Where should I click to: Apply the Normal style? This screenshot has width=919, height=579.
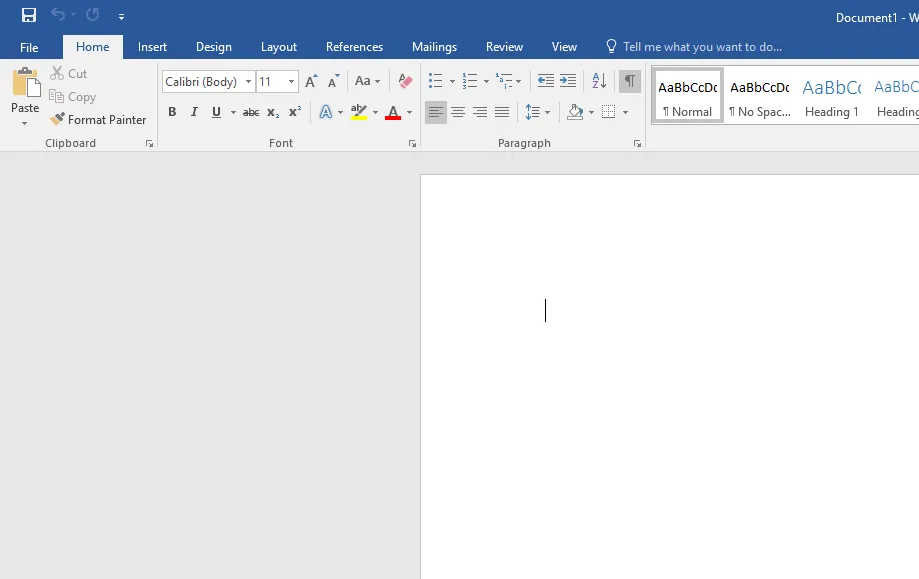click(687, 96)
